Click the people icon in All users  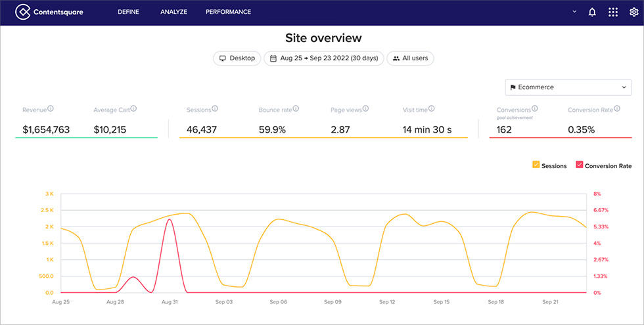point(396,58)
